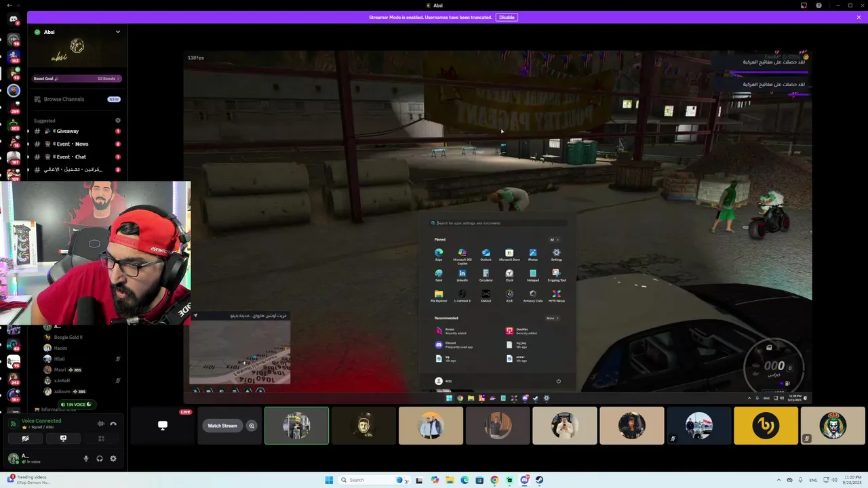Mute the microphone in the user panel
Viewport: 868px width, 488px height.
(x=85, y=459)
